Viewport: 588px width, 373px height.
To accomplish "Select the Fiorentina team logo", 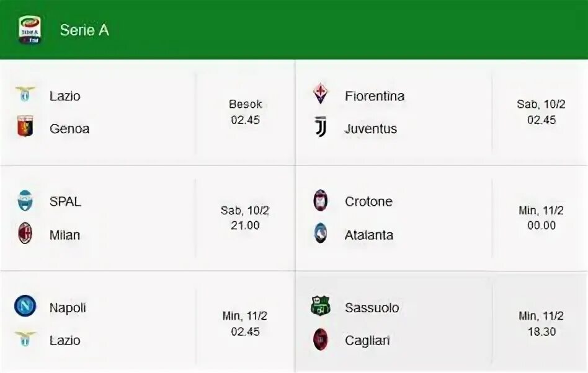I will pos(321,93).
